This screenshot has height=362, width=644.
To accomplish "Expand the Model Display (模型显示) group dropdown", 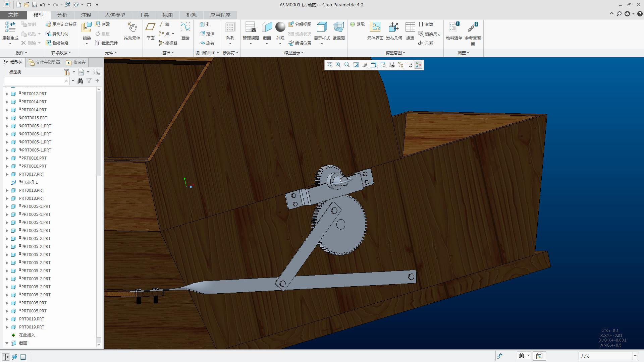I will [294, 53].
